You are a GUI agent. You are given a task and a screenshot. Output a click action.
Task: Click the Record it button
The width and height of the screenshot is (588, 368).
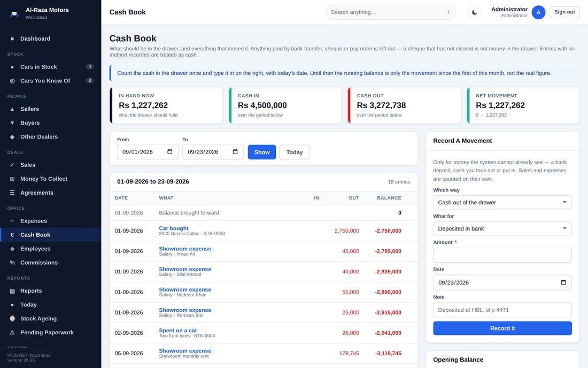[x=502, y=328]
